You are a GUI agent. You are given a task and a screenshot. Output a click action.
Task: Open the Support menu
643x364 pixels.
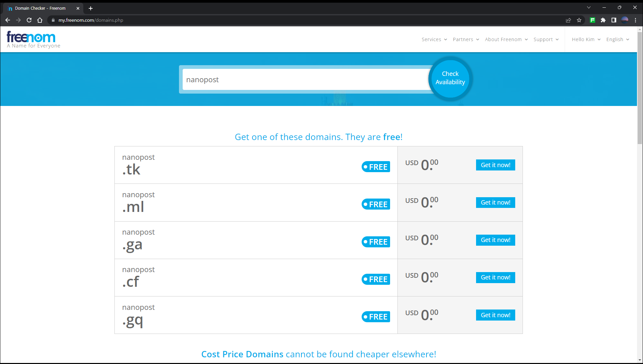546,39
